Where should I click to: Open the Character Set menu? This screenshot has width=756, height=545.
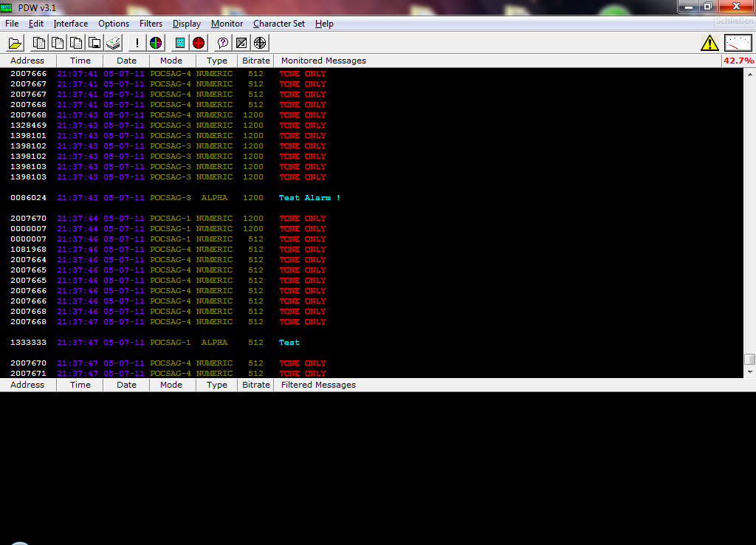(x=279, y=24)
